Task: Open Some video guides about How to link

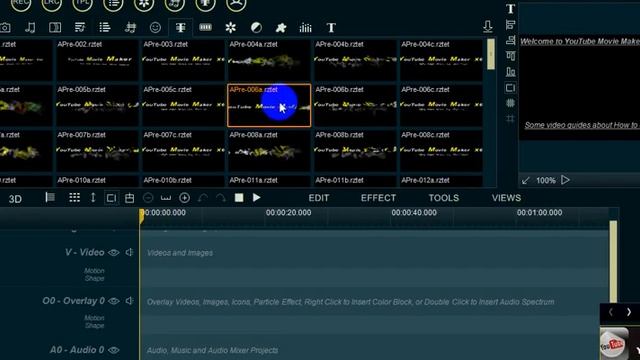Action: pyautogui.click(x=582, y=125)
